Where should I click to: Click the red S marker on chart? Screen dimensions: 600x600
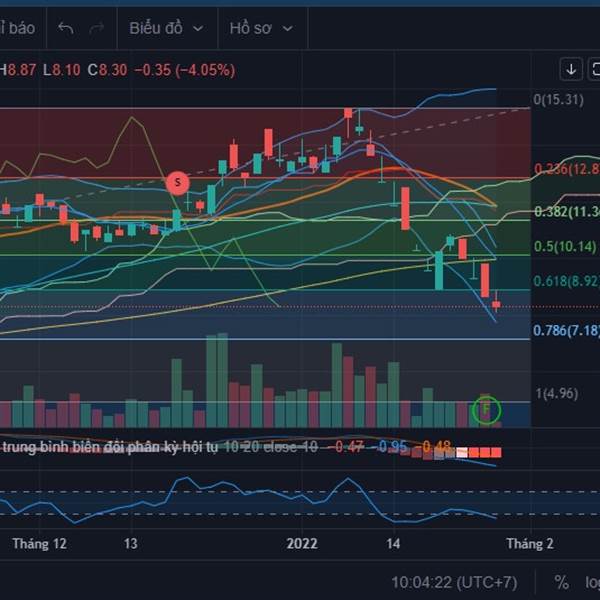(x=178, y=183)
